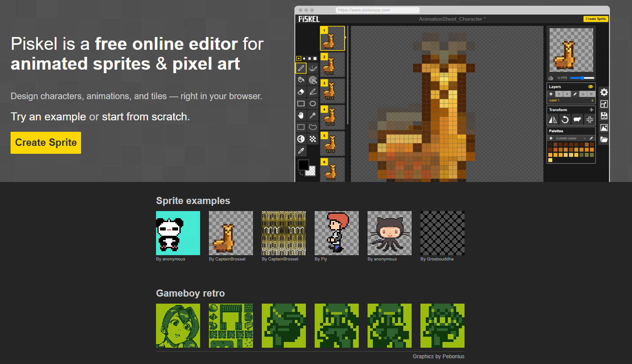Click the yellow Create Sprite button
The width and height of the screenshot is (632, 364).
(x=46, y=143)
